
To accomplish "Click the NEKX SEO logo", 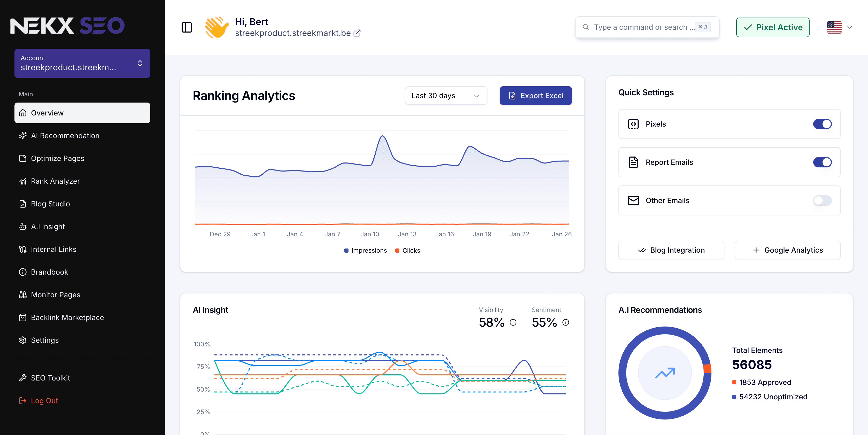I will [67, 26].
